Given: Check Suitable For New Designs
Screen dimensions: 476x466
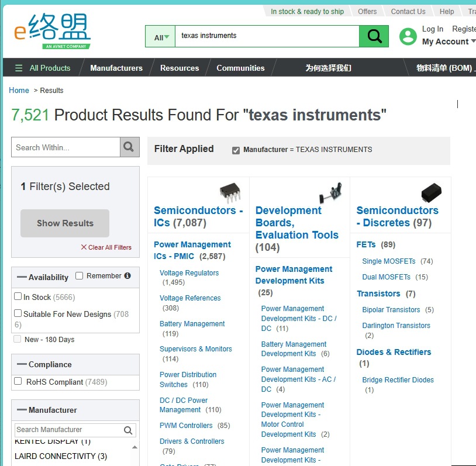Looking at the screenshot, I should point(18,313).
